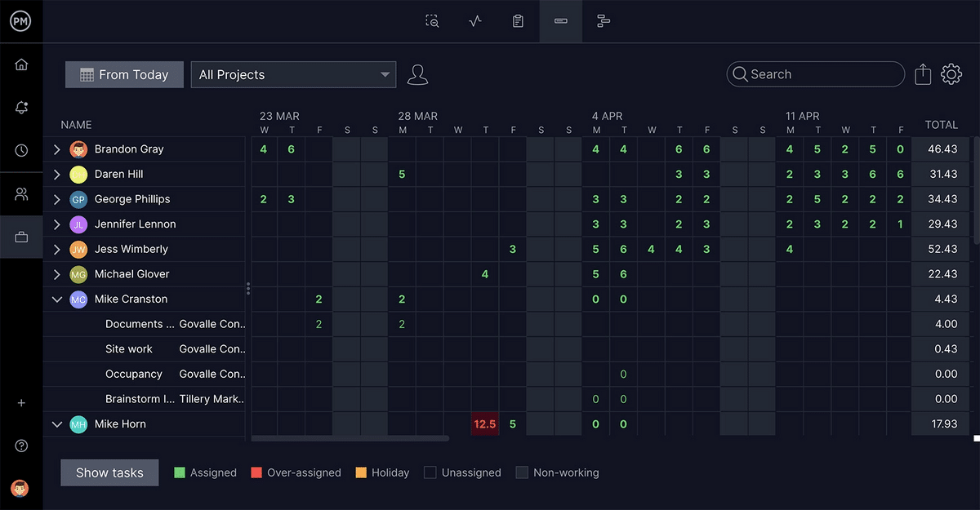Screen dimensions: 980x510
Task: Open the notifications bell icon
Action: click(x=21, y=108)
